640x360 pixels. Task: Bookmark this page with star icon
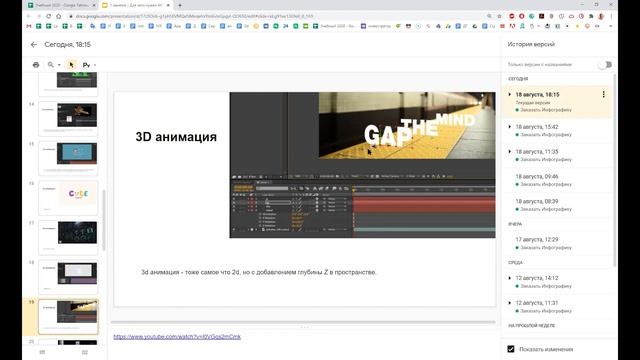499,16
